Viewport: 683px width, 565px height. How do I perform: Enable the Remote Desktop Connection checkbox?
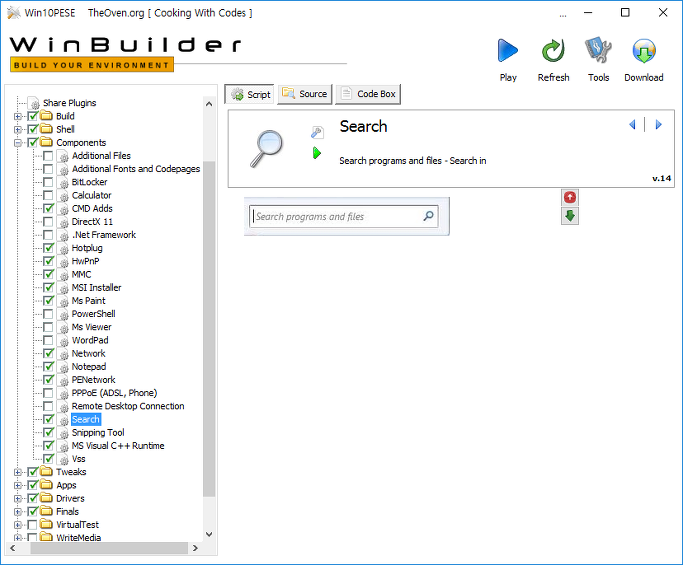[48, 406]
